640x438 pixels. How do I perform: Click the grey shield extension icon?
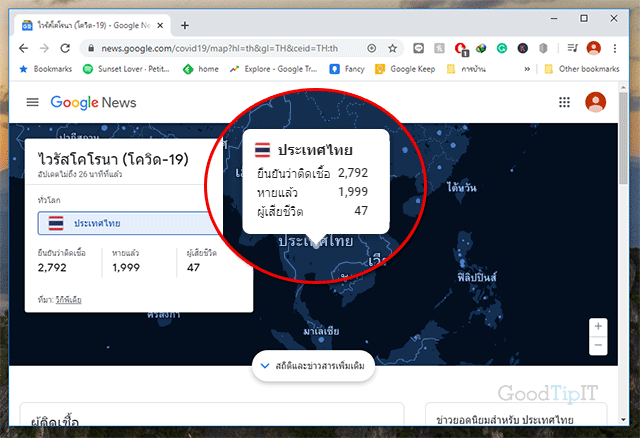(x=543, y=49)
